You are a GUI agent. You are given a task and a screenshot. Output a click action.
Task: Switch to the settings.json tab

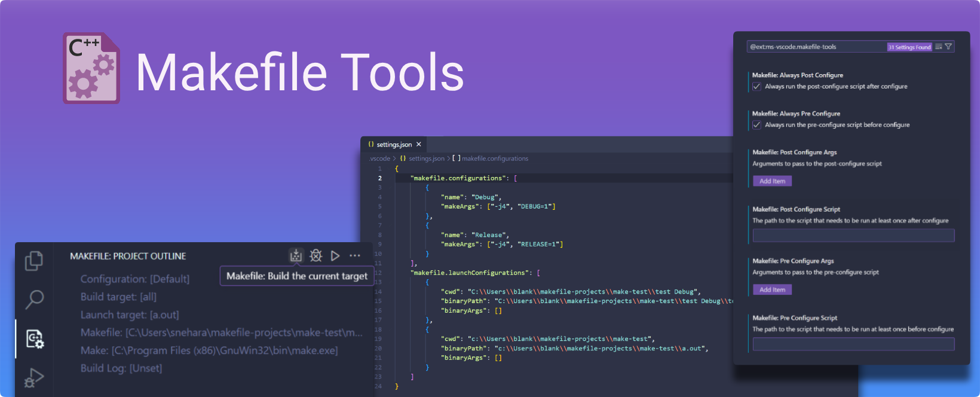point(394,144)
